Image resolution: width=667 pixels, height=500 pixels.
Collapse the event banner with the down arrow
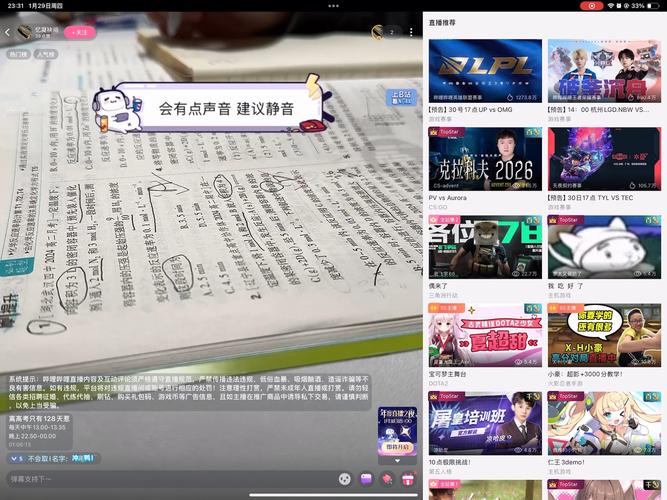(x=397, y=461)
